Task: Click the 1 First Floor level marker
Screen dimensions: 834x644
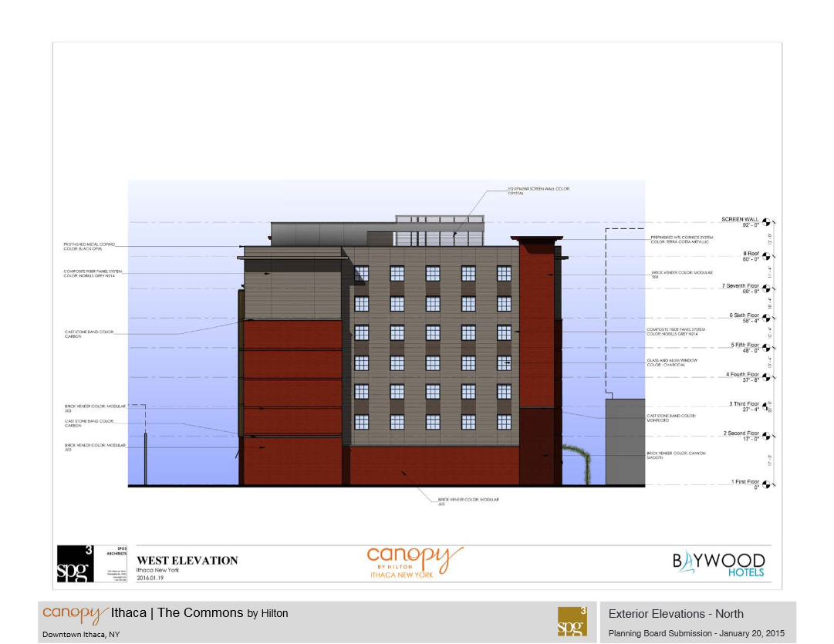Action: tap(766, 484)
